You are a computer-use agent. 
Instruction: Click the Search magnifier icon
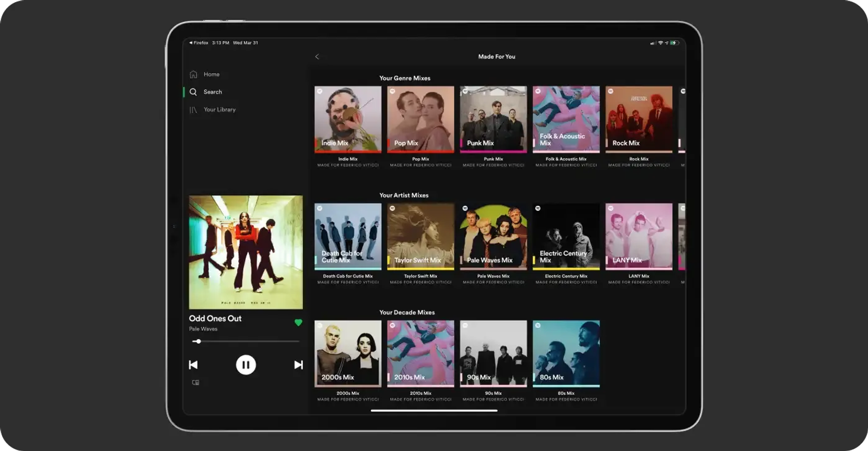click(x=193, y=92)
